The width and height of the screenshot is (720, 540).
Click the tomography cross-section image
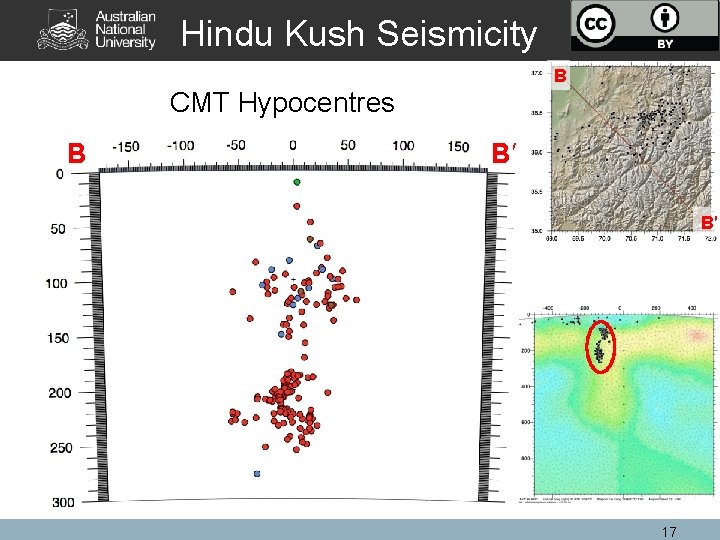(x=623, y=404)
